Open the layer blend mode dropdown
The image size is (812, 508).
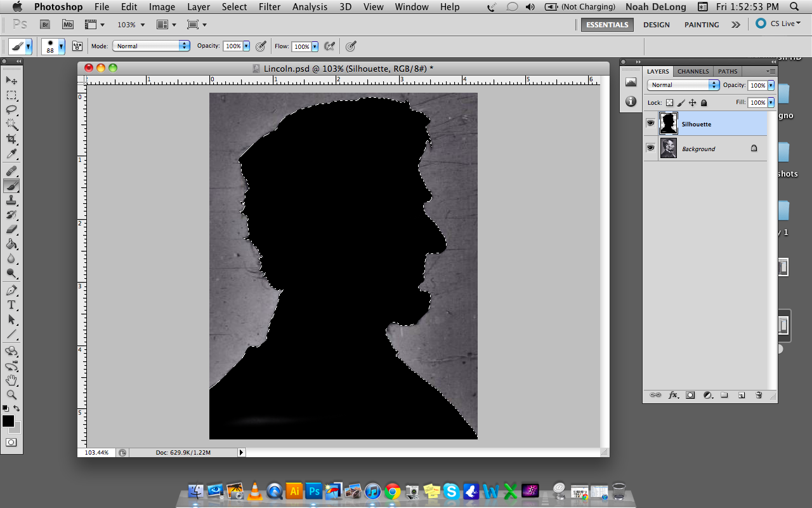(683, 84)
